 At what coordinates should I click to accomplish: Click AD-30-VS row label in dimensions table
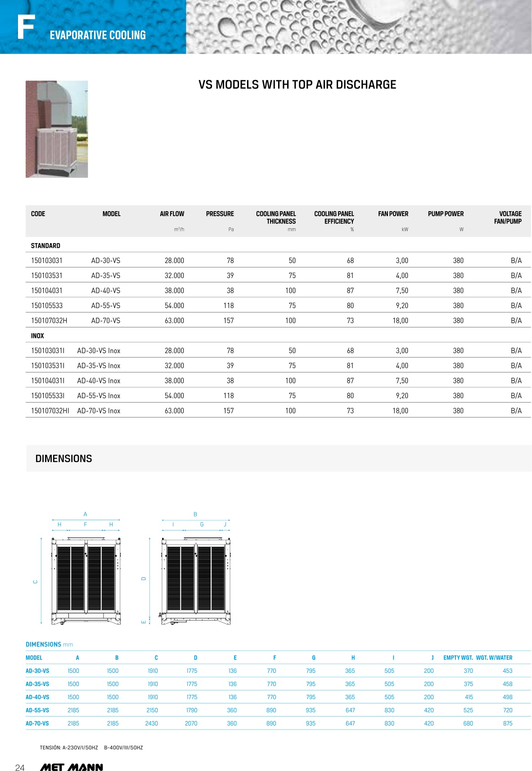pyautogui.click(x=37, y=671)
